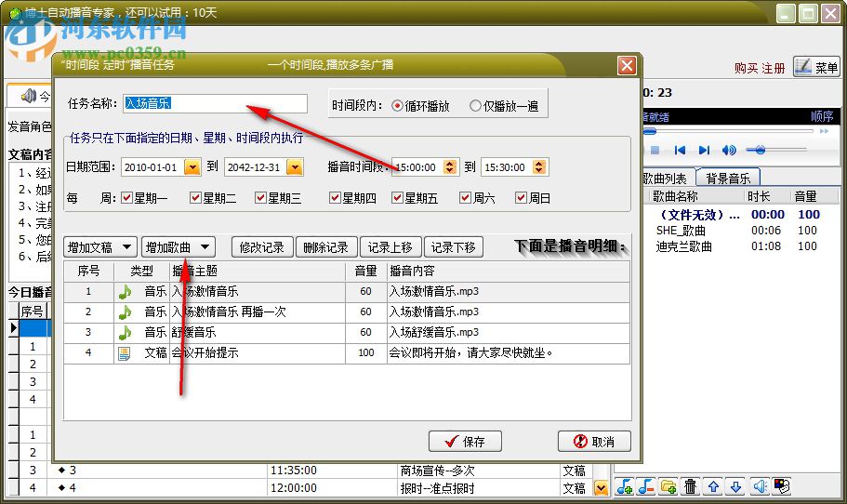Select row 入场激情音乐 再播一次
The height and width of the screenshot is (504, 847).
tap(347, 312)
